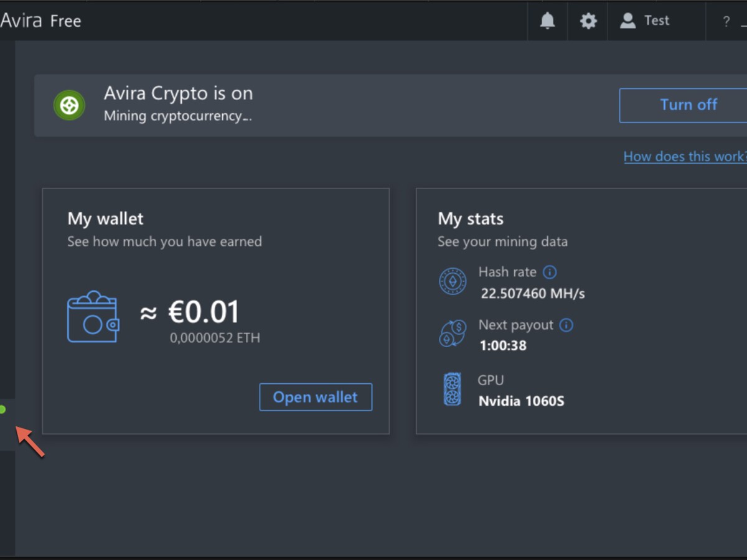Expand the truncated "Mining cryptocurrency" text

click(177, 116)
